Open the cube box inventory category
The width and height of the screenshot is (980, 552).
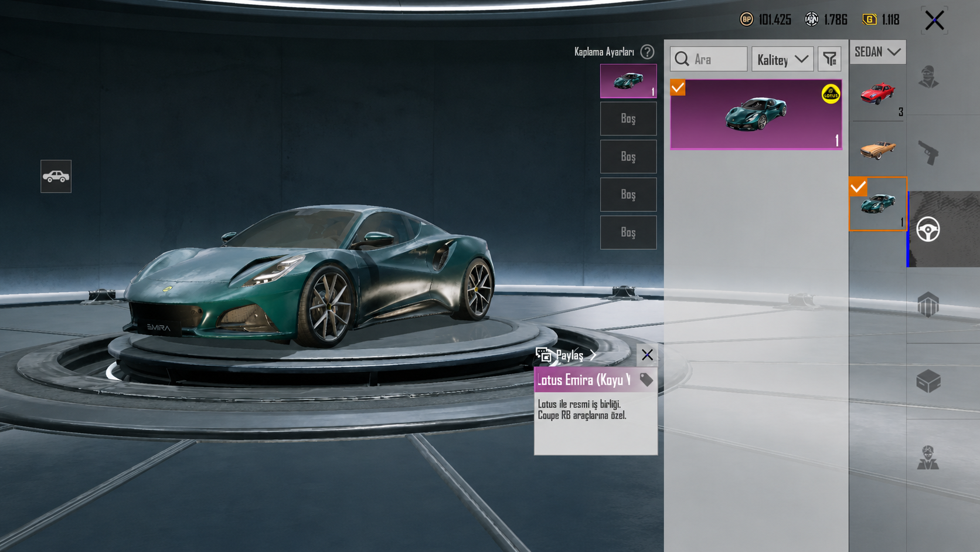(x=928, y=381)
